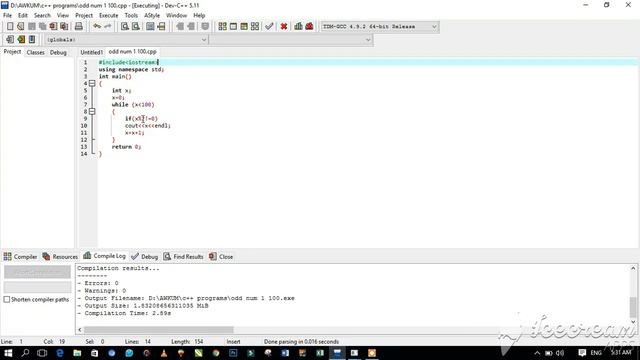Click the compile log scroll-left arrow

coord(80,329)
